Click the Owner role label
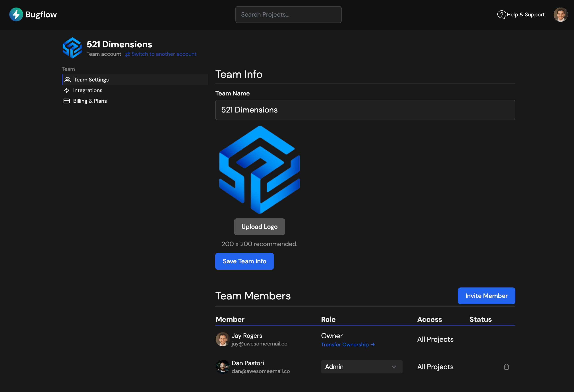Viewport: 574px width, 392px height. [x=332, y=336]
